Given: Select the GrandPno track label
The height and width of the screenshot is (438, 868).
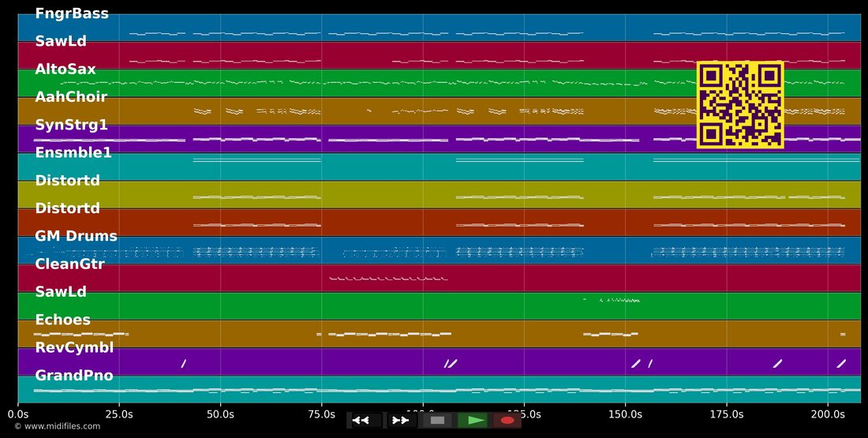Looking at the screenshot, I should pos(73,376).
